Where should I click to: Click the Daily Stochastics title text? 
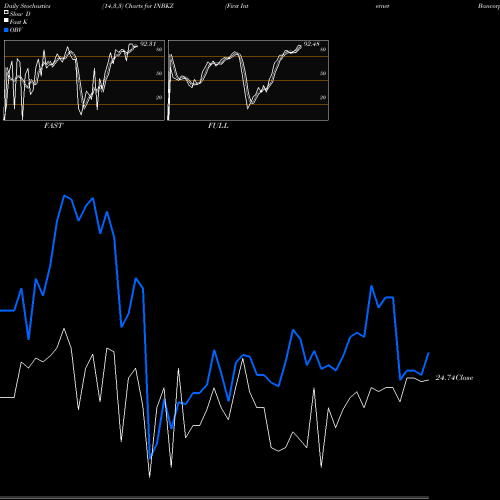coord(27,6)
